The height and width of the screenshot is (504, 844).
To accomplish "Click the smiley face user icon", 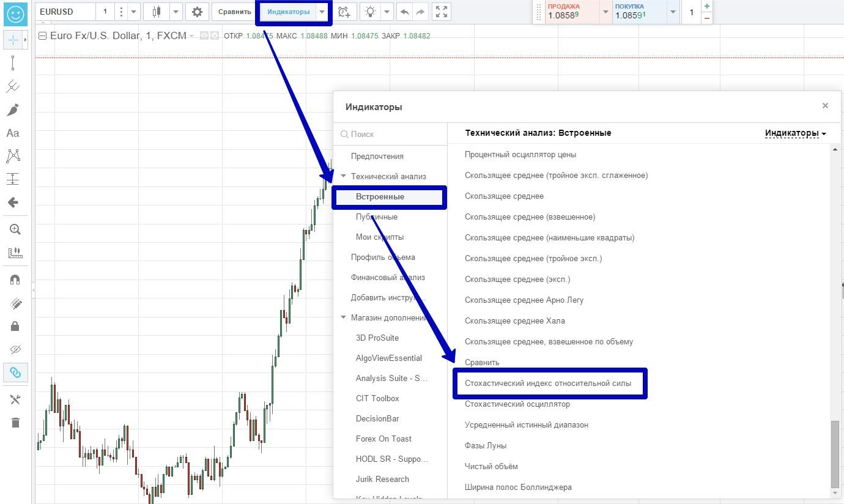I will [15, 13].
